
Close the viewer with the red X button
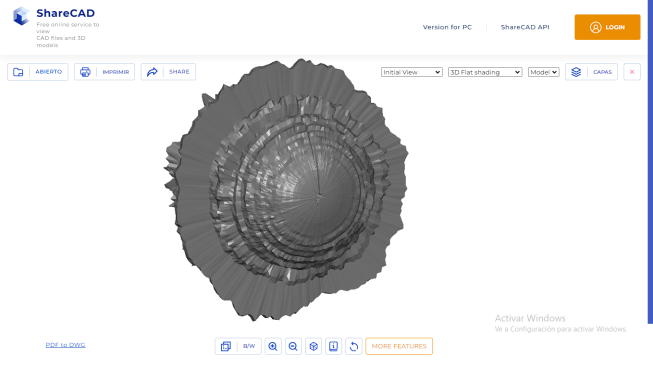pyautogui.click(x=632, y=72)
